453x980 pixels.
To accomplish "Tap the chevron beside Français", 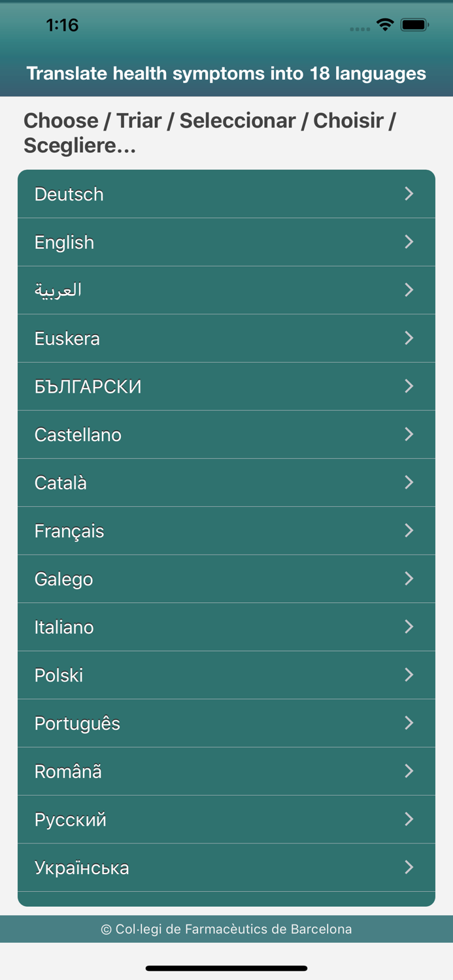I will point(409,531).
